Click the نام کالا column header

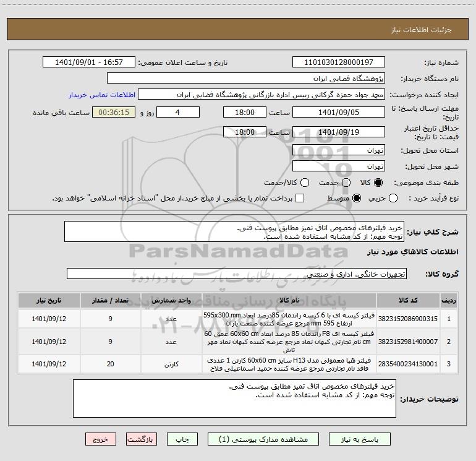(x=289, y=300)
